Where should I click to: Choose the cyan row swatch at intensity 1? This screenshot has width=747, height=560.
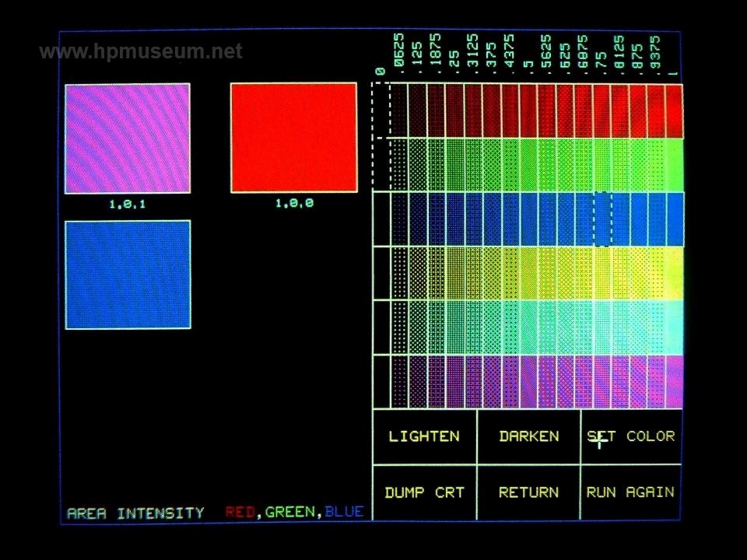click(675, 327)
